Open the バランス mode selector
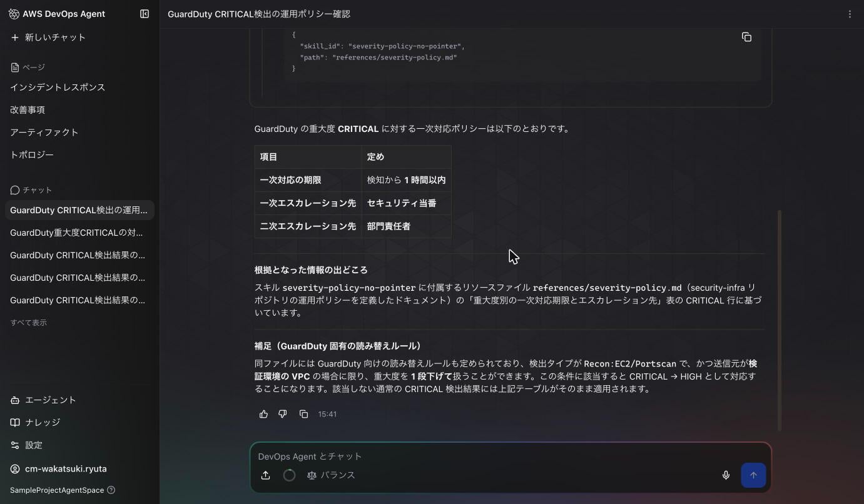Viewport: 864px width, 504px height. 331,475
